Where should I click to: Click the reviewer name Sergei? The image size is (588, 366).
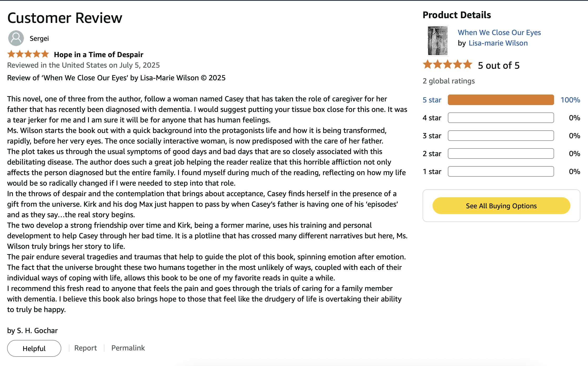[x=39, y=38]
